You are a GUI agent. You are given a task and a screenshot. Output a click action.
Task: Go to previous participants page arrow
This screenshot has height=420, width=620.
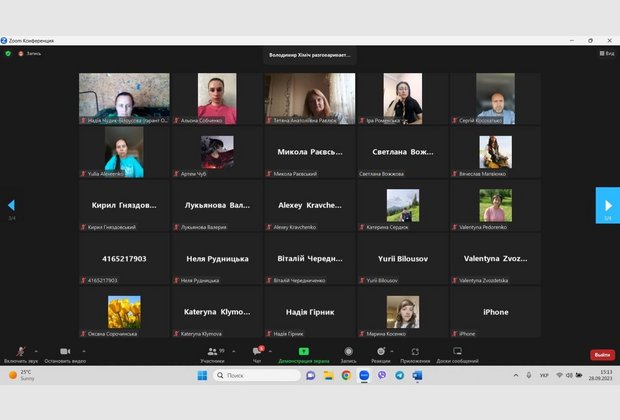click(x=11, y=205)
